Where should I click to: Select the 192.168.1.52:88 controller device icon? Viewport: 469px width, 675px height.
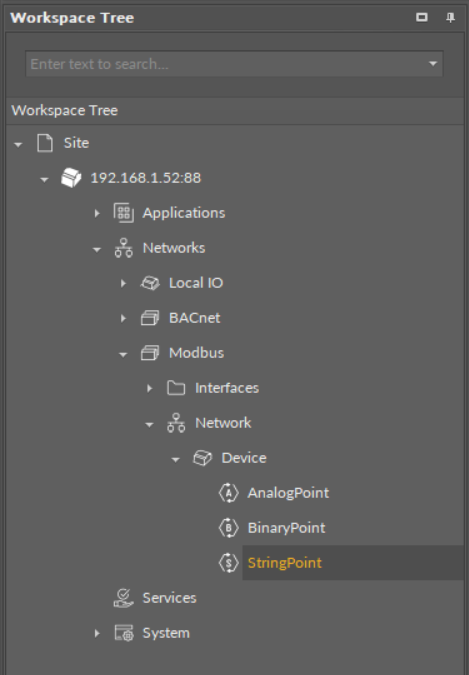click(x=71, y=178)
